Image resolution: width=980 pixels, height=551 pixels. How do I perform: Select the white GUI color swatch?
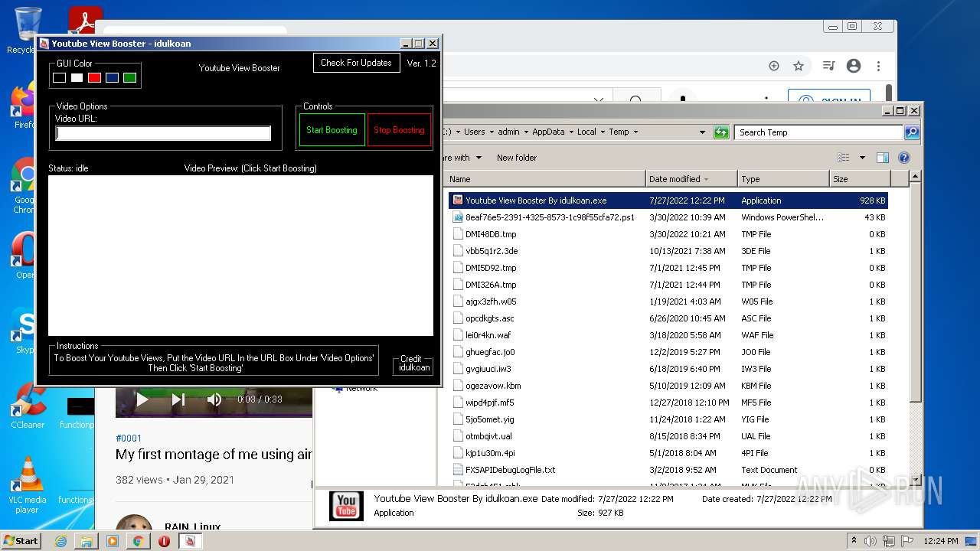click(77, 78)
